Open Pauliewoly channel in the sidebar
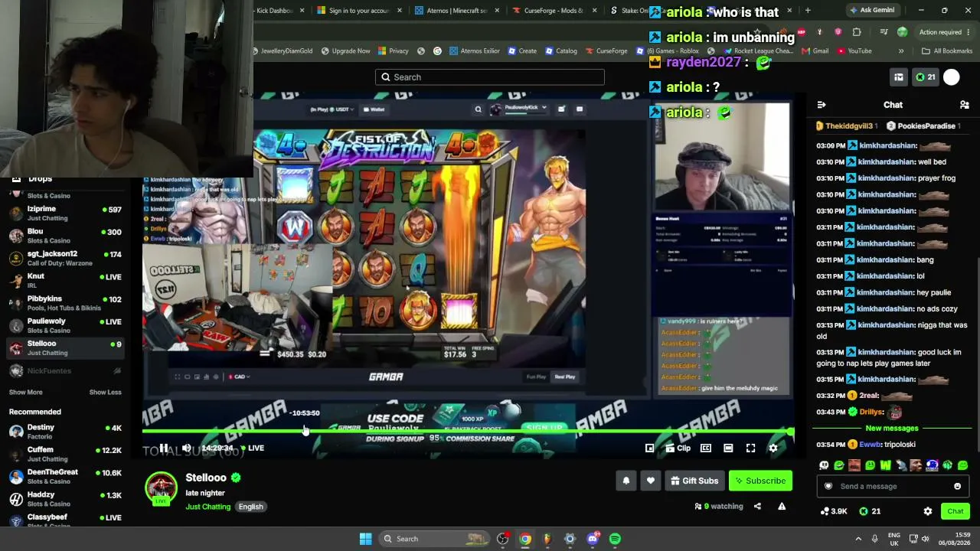Image resolution: width=980 pixels, height=551 pixels. pos(65,325)
